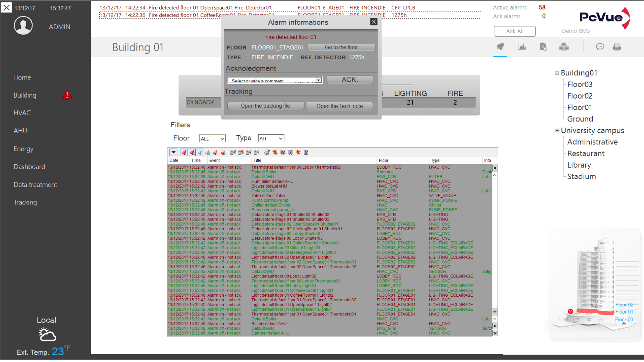Image resolution: width=644 pixels, height=362 pixels.
Task: Click the print icon in alarm list toolbar
Action: point(267,153)
